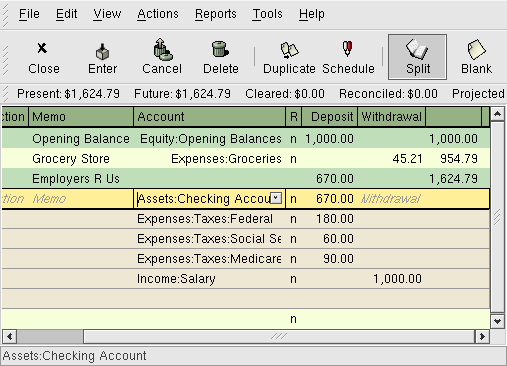Click the Deposit column header
507x366 pixels.
[330, 117]
